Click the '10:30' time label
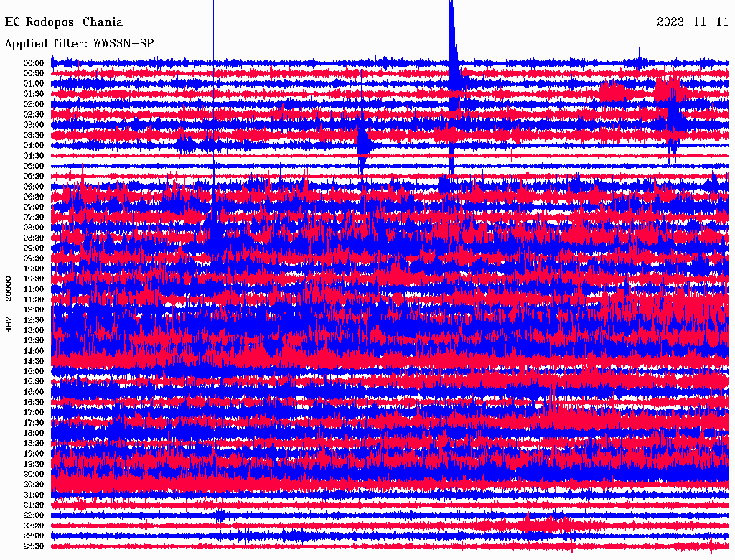Image resolution: width=735 pixels, height=560 pixels. pos(34,279)
